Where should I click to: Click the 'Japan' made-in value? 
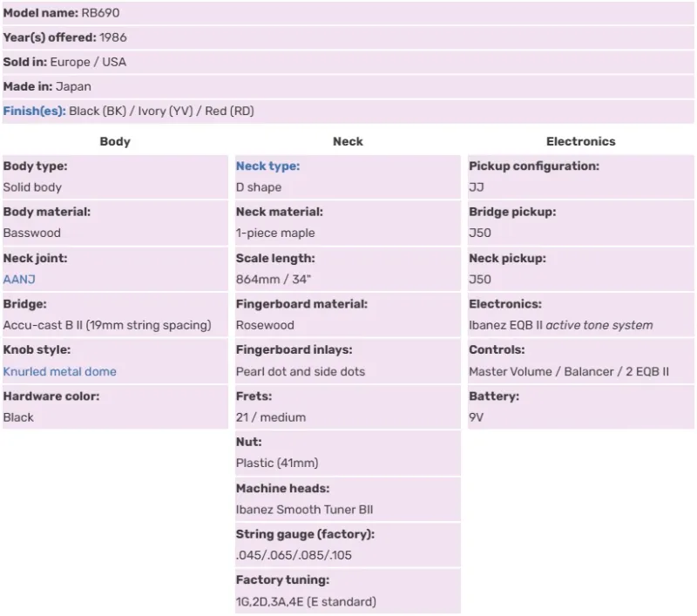click(73, 86)
